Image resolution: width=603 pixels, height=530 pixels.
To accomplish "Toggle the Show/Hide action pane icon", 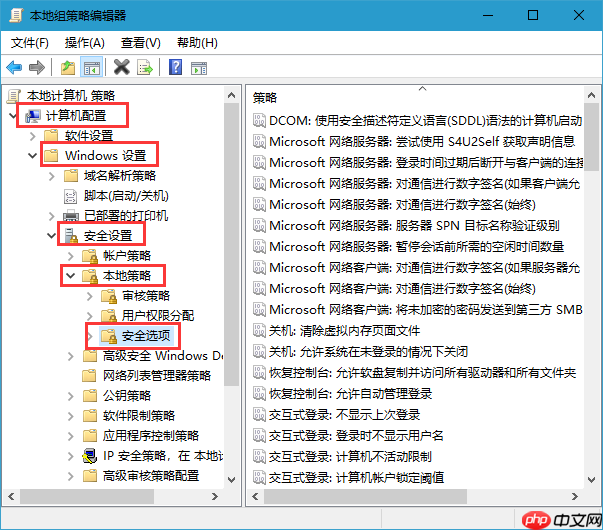I will point(199,68).
